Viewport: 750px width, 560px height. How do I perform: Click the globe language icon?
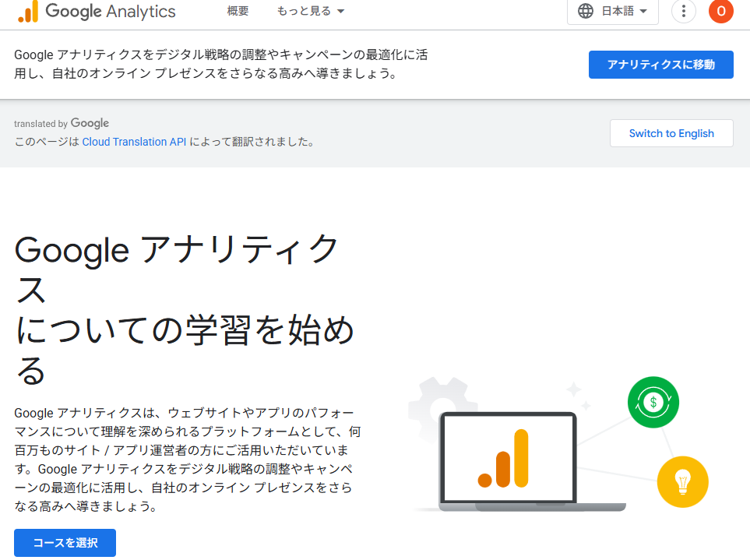click(x=586, y=11)
